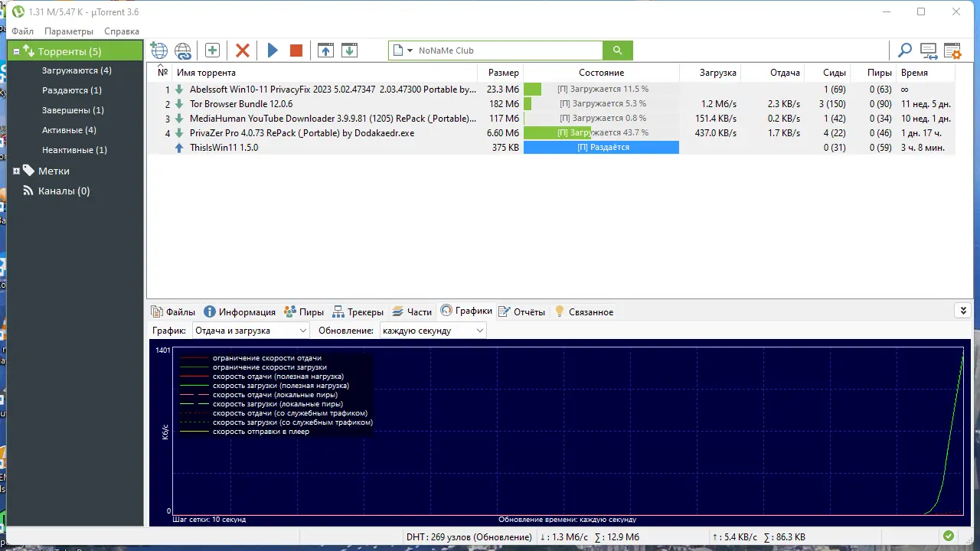Click the add torrent from URL icon

tap(183, 51)
